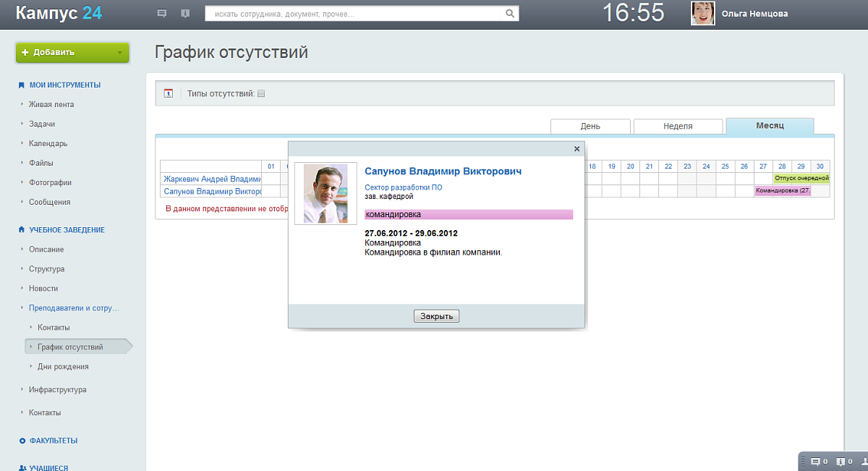Click the calendar icon beside absence types

pos(169,93)
